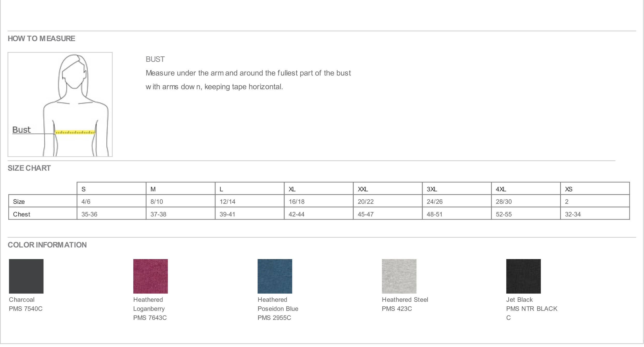Select the Heathered Loganberry swatch
644x347 pixels.
click(x=150, y=276)
